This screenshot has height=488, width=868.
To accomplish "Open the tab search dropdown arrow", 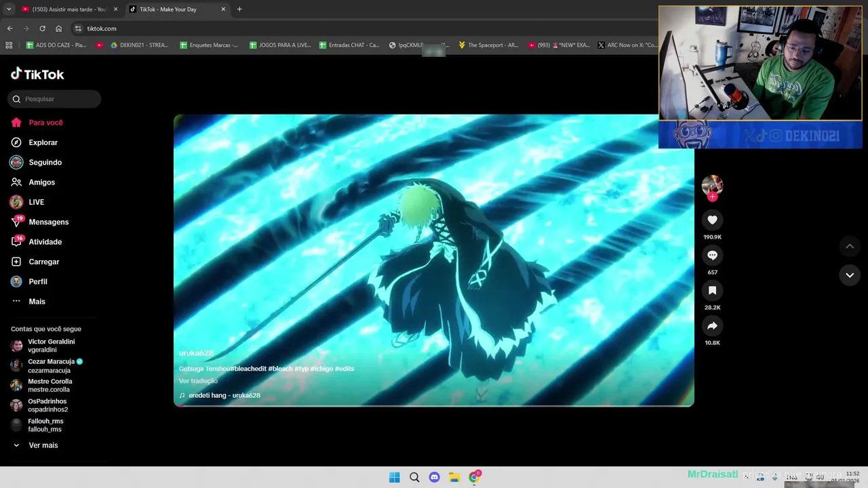I will 9,9.
